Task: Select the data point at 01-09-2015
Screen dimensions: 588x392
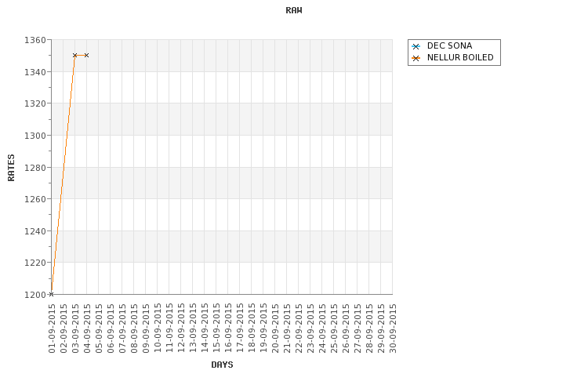Action: 52,294
